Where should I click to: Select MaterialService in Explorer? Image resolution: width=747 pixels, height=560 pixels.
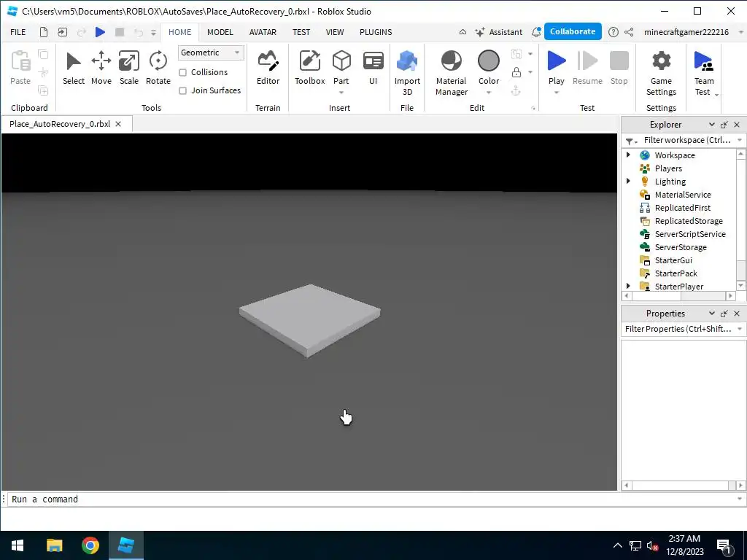click(x=682, y=194)
